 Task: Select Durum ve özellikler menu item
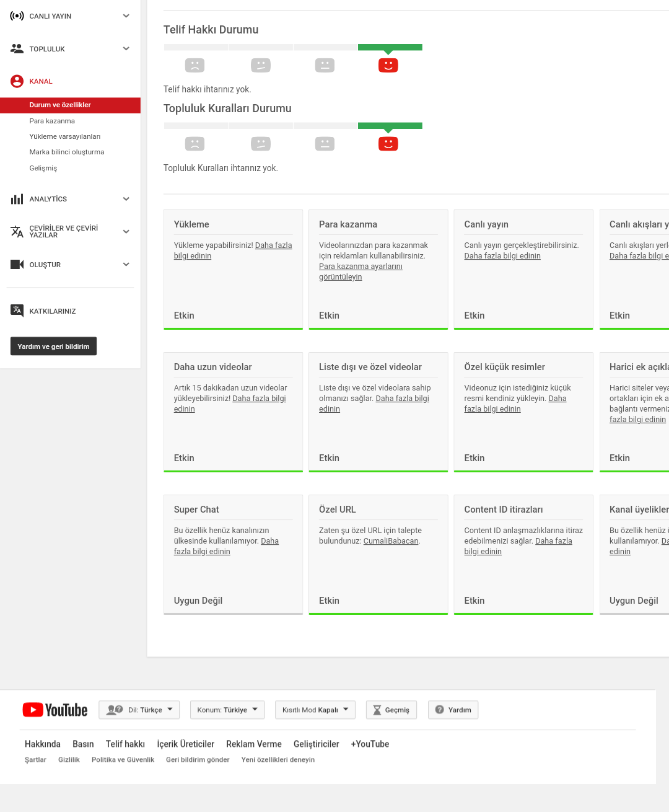tap(70, 105)
